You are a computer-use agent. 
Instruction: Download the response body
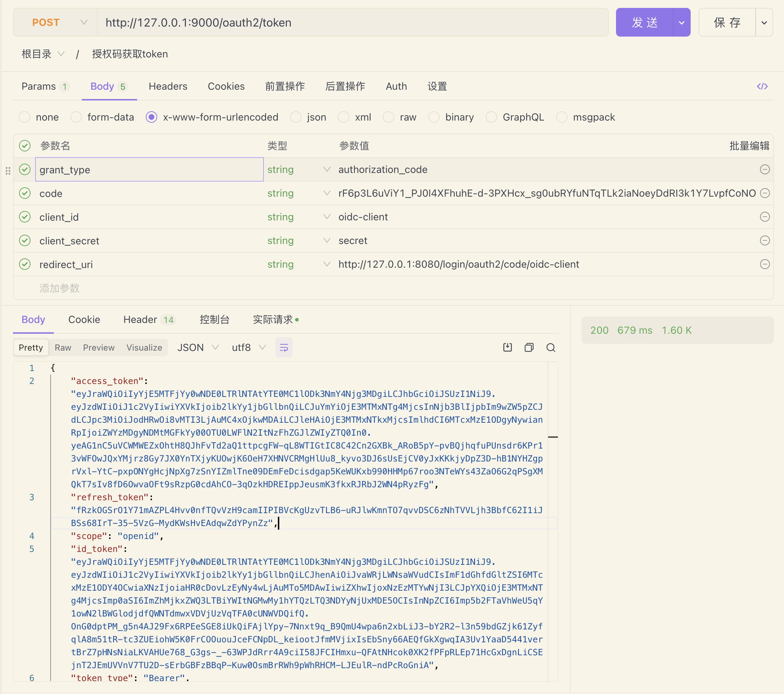(x=507, y=347)
